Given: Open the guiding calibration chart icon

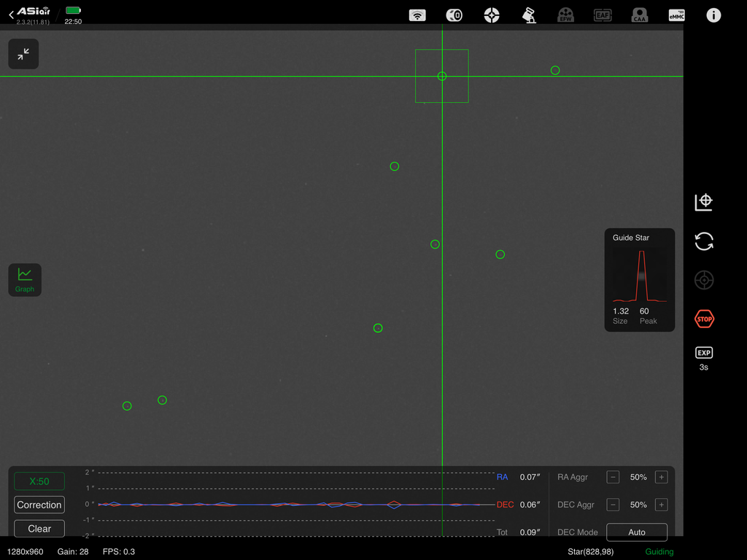Looking at the screenshot, I should point(704,202).
